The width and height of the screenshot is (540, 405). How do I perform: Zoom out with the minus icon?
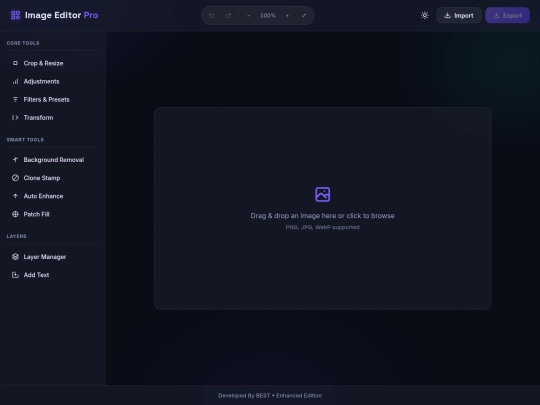(x=249, y=15)
